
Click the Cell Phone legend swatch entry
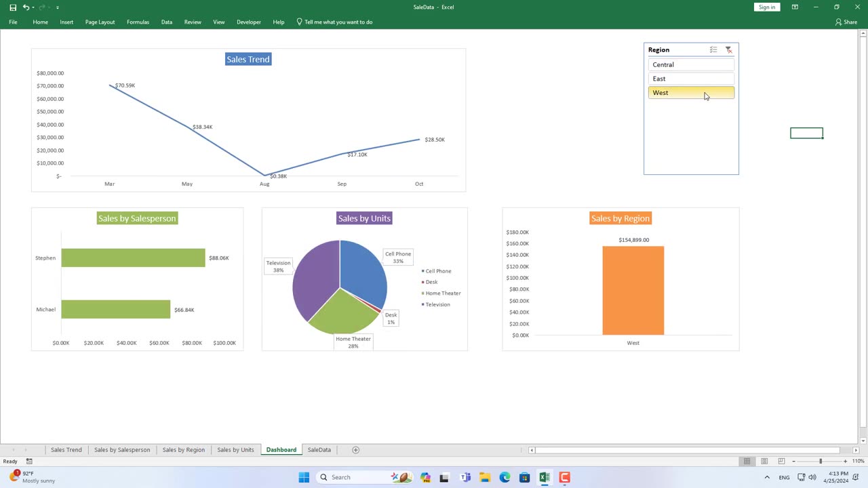pyautogui.click(x=436, y=271)
